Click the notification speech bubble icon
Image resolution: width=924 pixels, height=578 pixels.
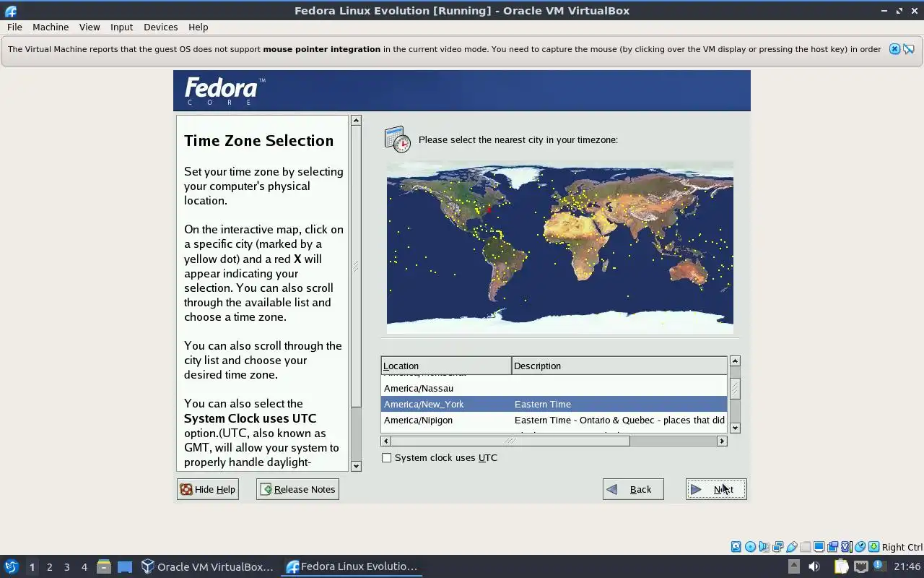click(909, 49)
